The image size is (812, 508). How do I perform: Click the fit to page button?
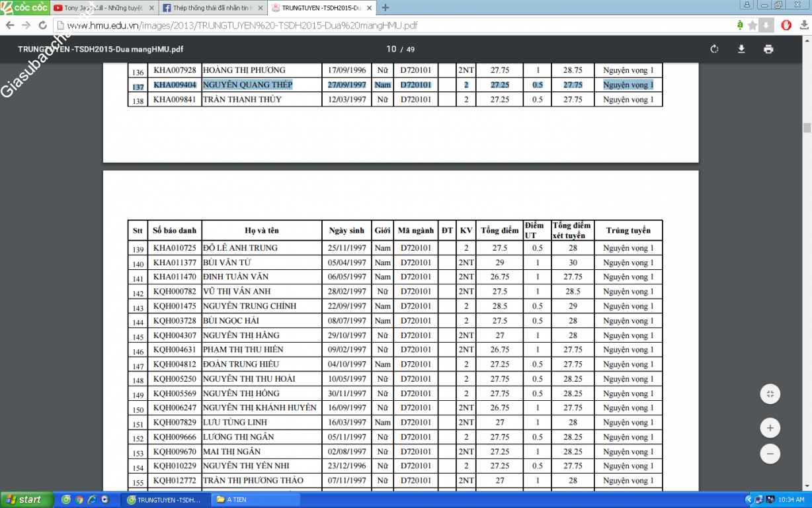[770, 394]
